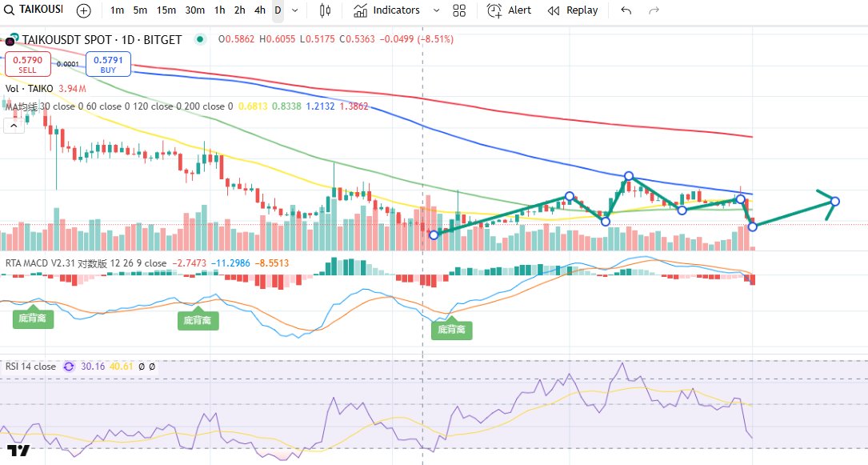Select the zigzag drawing's first starting handle
Viewport: 868px width, 465px height.
(x=434, y=235)
